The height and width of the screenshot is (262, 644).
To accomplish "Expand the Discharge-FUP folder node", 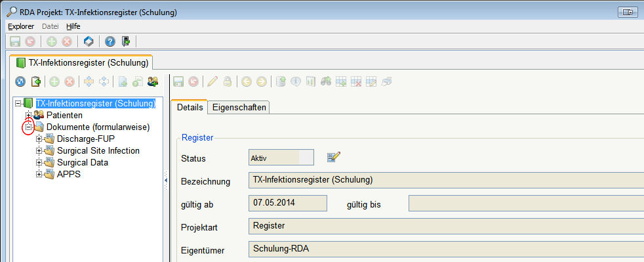I will [x=39, y=139].
